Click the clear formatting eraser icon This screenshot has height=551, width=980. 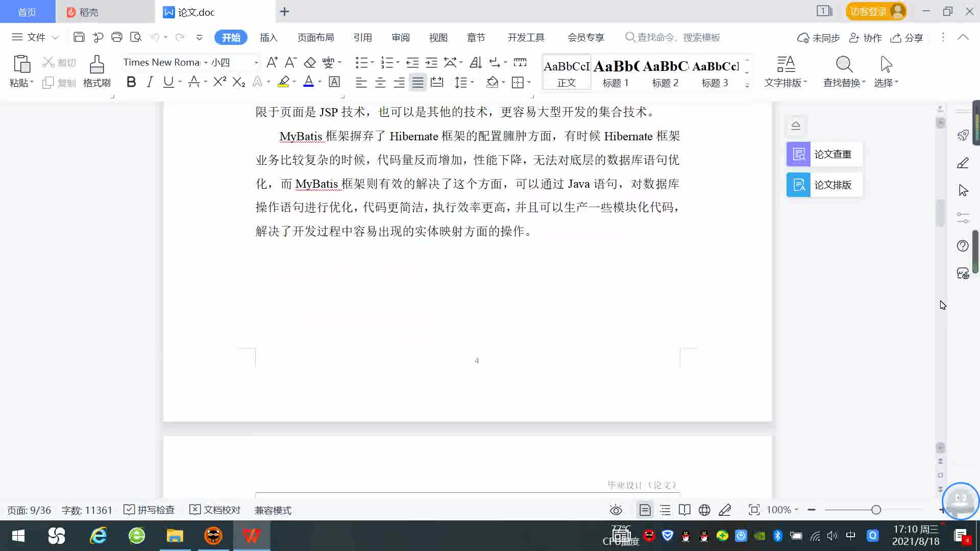point(310,62)
